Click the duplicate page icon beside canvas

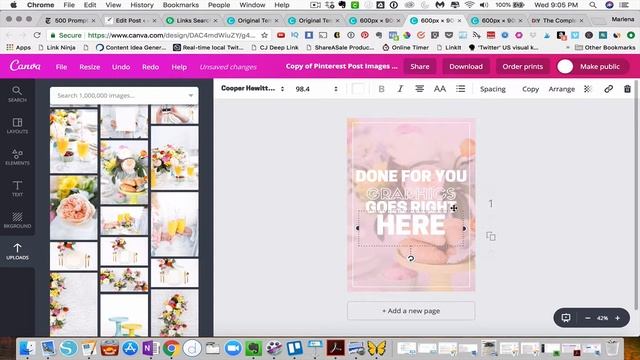pyautogui.click(x=491, y=236)
